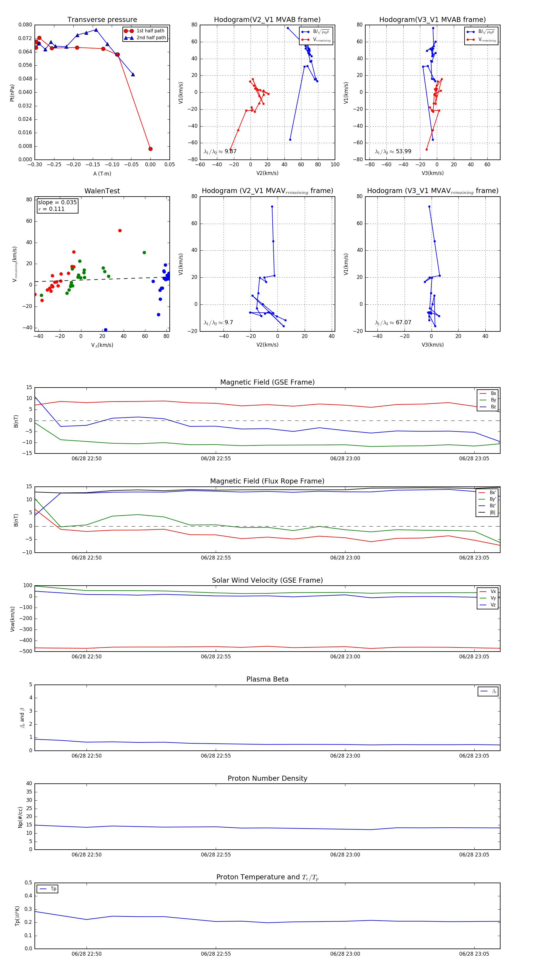Click the 'Hodogram(V2_V1 MVAB frame)' title
Screen dimensions: 535x980
click(267, 19)
